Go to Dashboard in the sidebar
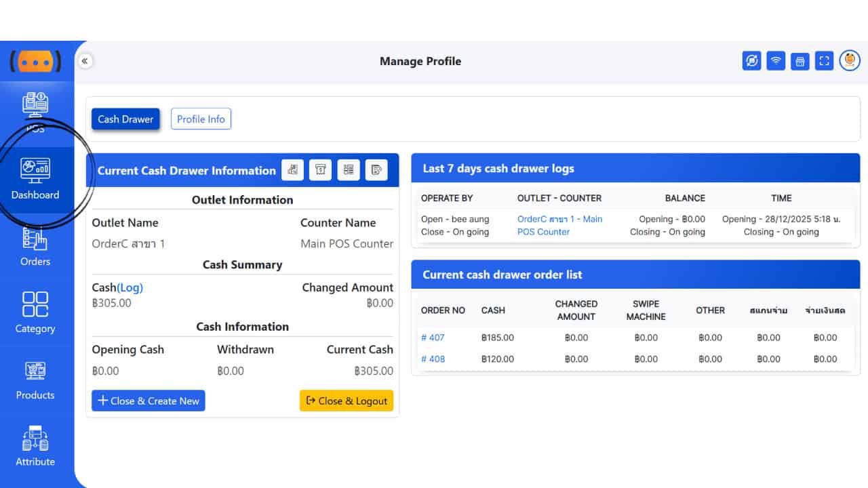 click(35, 180)
